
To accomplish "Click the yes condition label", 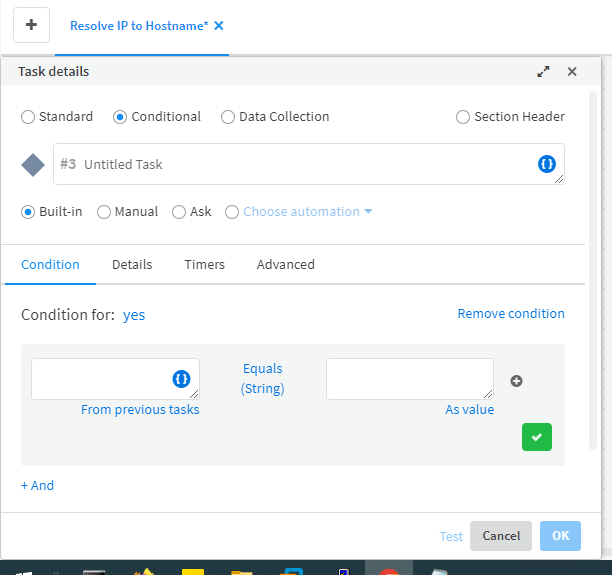I will 134,315.
